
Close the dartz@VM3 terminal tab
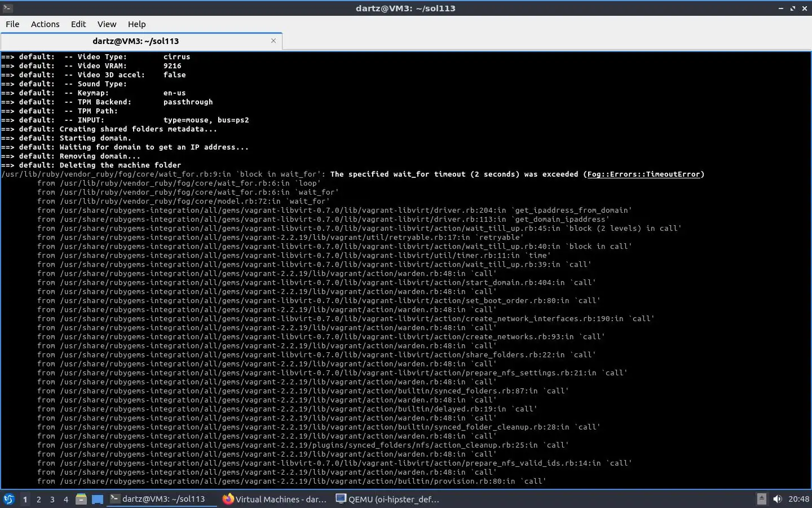point(273,41)
